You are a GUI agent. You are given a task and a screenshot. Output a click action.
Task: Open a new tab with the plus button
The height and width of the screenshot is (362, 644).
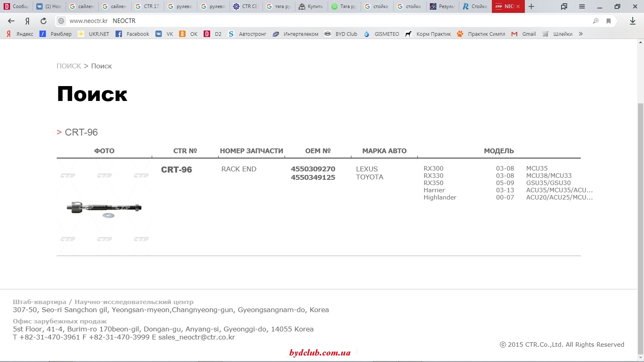[x=531, y=6]
